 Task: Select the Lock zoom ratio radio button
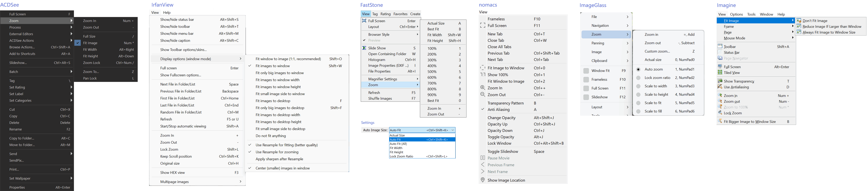coord(638,78)
